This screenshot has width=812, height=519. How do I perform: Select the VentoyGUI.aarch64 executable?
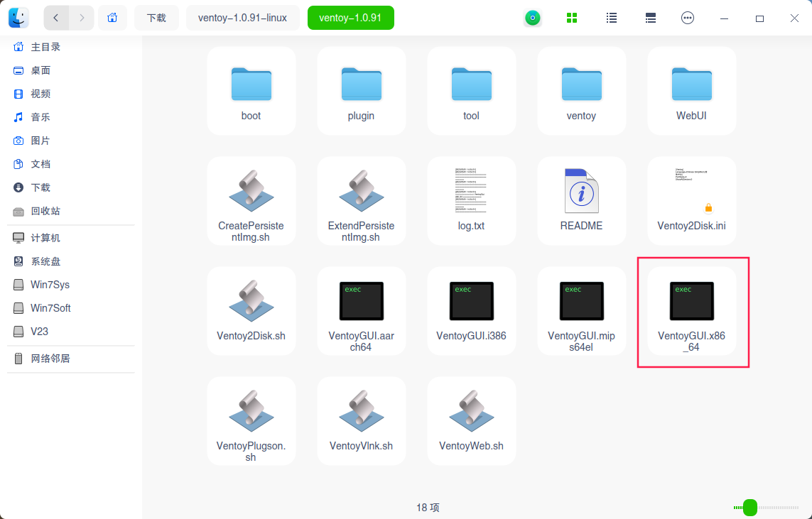point(362,311)
